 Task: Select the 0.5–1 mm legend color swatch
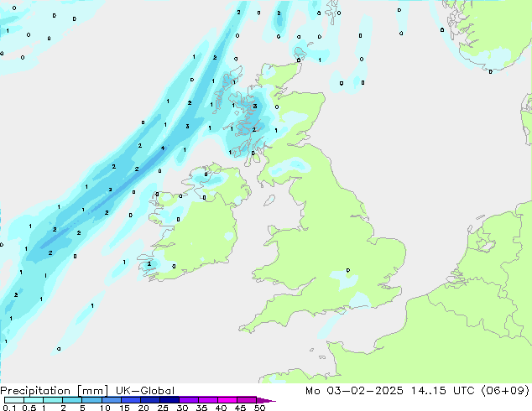[x=34, y=400]
